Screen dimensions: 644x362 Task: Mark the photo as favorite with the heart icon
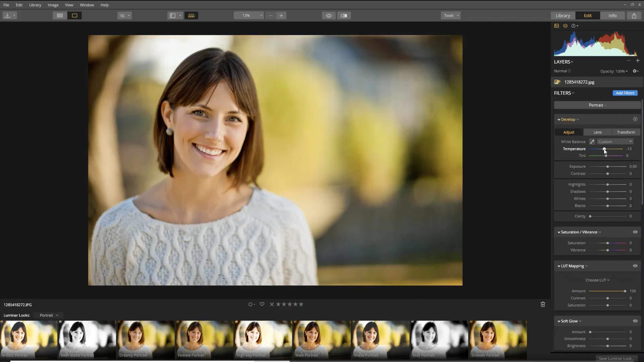coord(262,304)
